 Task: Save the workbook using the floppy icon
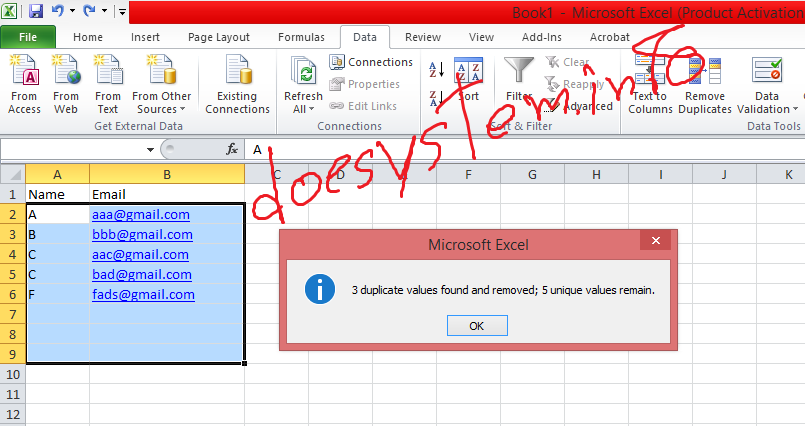tap(35, 11)
